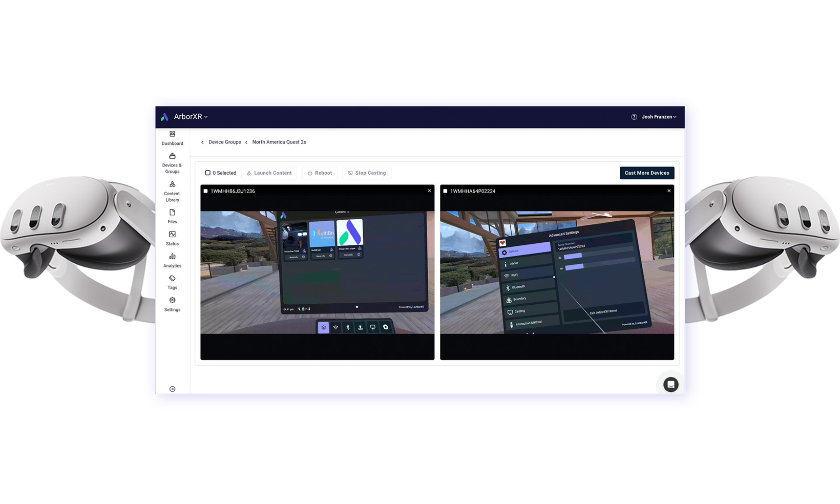Click the casting icon in cast toolbar
The height and width of the screenshot is (504, 840).
tap(373, 327)
